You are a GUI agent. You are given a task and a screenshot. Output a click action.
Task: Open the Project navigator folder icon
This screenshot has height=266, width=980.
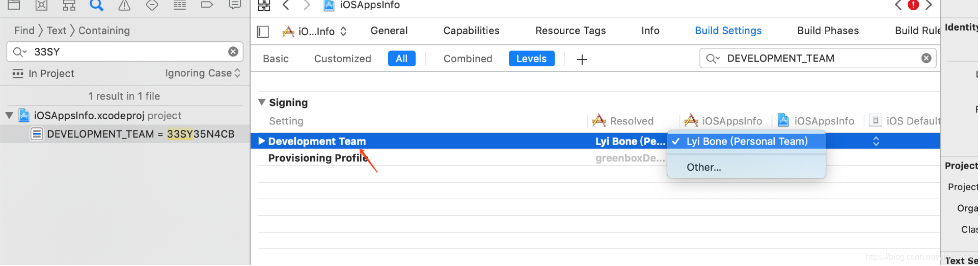click(x=14, y=5)
